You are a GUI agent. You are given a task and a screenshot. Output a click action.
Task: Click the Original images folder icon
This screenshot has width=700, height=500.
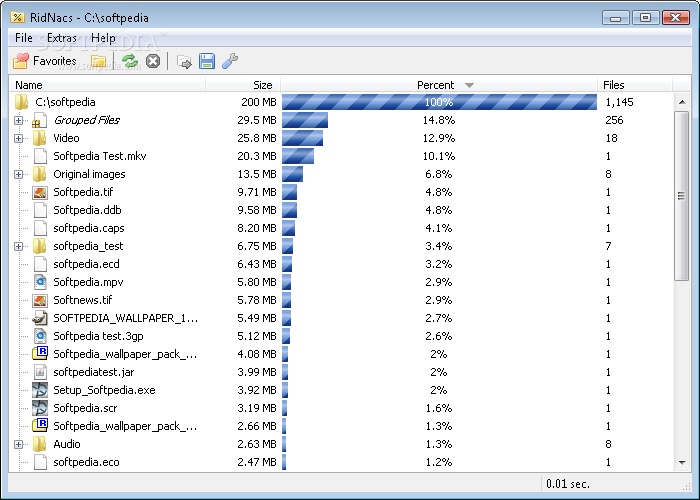(39, 174)
